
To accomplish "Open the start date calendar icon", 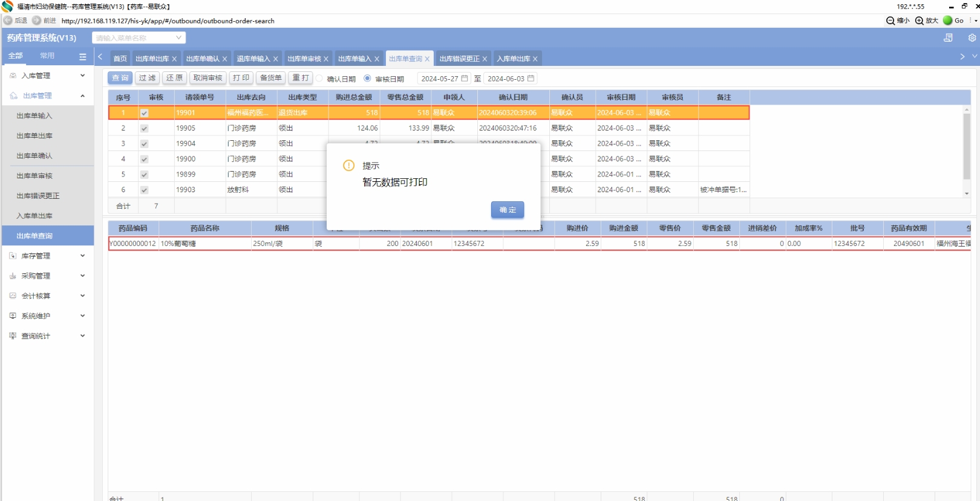I will click(x=465, y=79).
